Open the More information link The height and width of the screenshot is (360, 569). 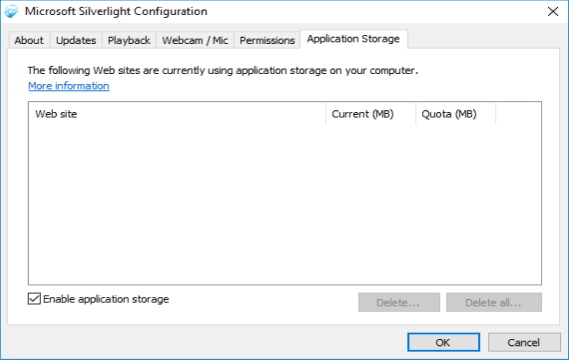point(69,86)
